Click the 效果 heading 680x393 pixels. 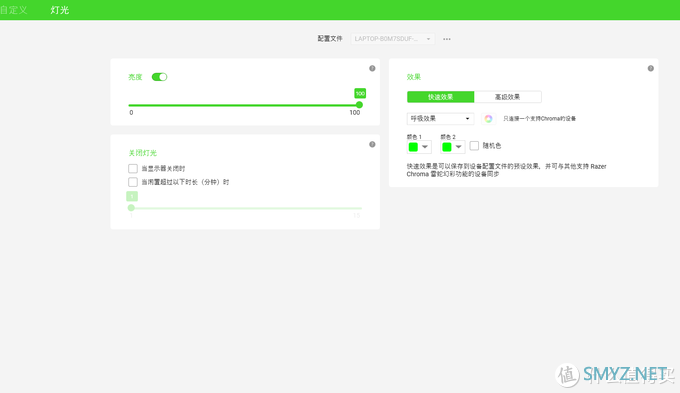tap(414, 77)
